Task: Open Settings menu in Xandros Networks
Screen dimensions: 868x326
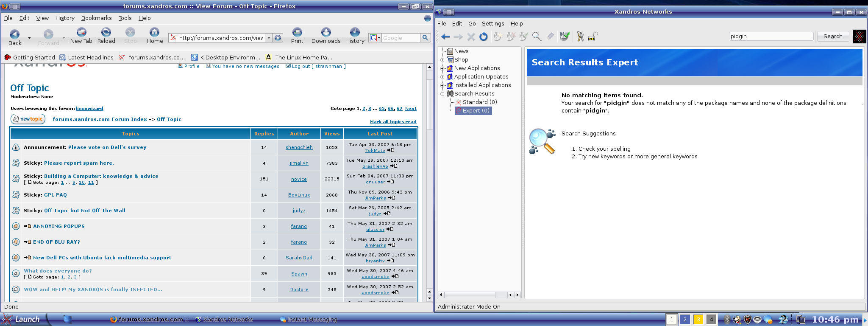Action: pos(493,23)
